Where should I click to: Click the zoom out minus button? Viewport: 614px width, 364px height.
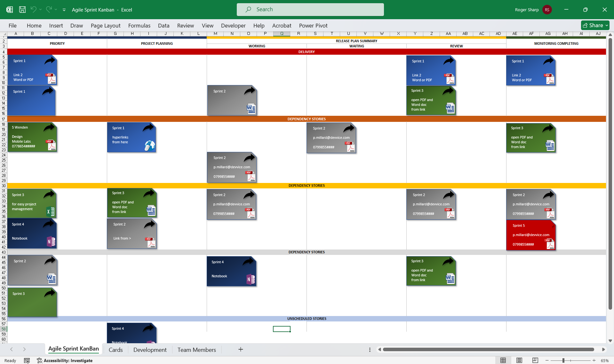point(547,360)
